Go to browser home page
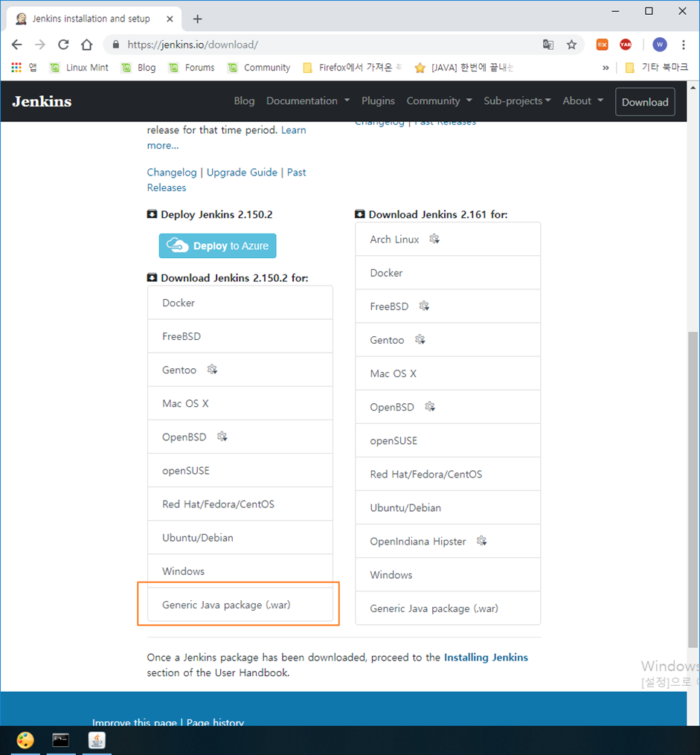Image resolution: width=700 pixels, height=755 pixels. pos(86,45)
